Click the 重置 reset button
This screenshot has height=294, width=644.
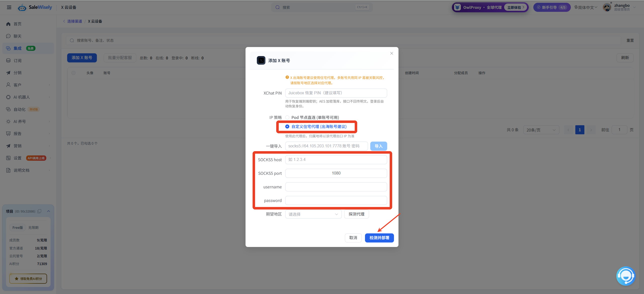(630, 40)
